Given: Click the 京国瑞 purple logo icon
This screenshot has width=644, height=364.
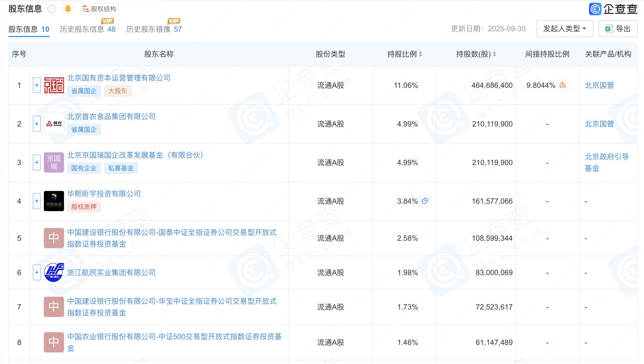Looking at the screenshot, I should (54, 162).
